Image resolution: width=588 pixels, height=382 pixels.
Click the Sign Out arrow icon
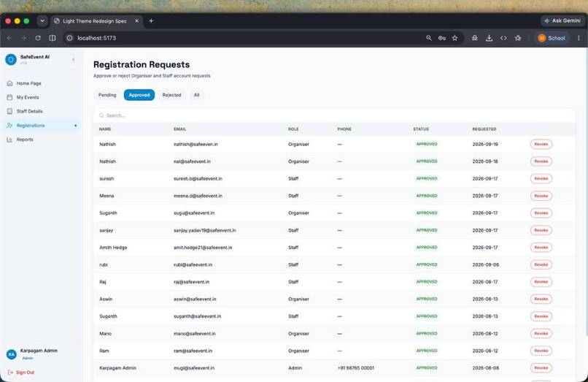pyautogui.click(x=10, y=373)
